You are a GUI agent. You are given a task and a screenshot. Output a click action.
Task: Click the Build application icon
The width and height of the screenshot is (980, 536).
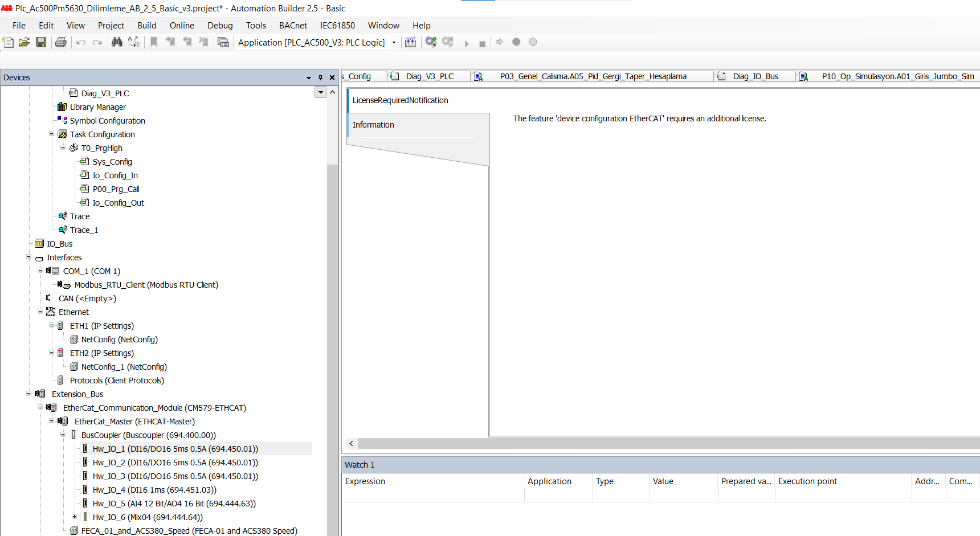point(410,42)
